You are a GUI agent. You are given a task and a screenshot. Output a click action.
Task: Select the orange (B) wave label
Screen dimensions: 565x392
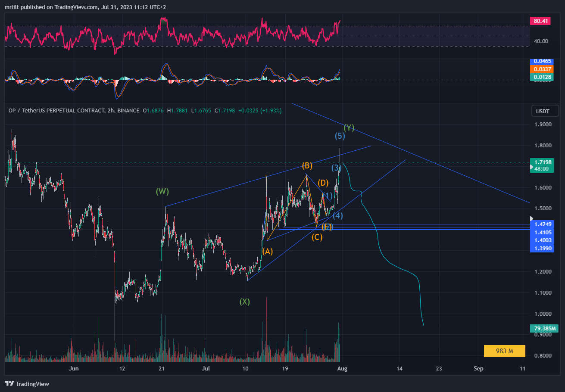point(307,165)
